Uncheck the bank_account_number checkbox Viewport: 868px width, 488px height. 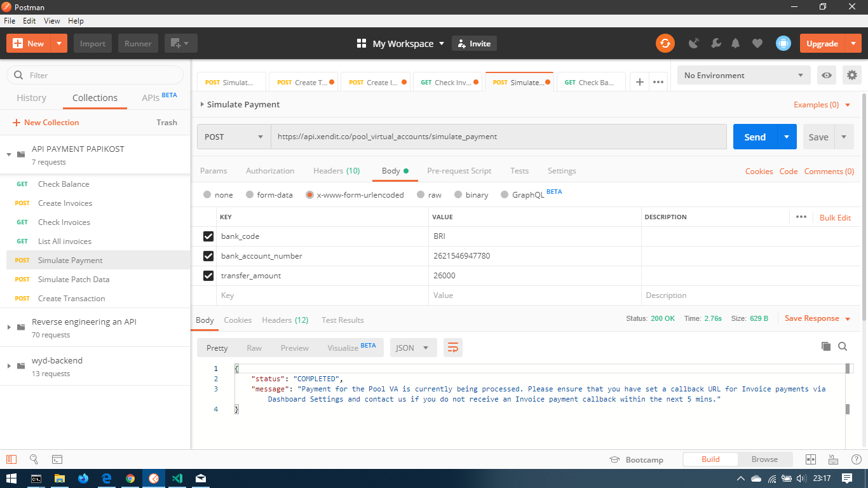click(x=208, y=256)
